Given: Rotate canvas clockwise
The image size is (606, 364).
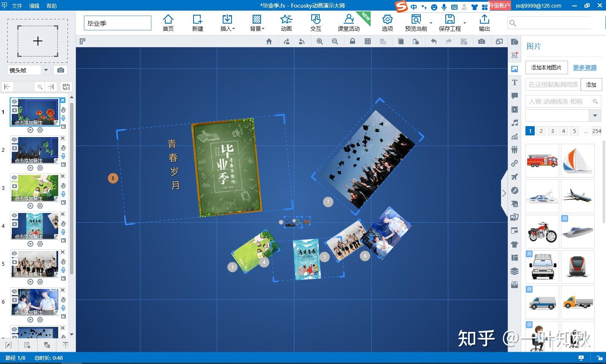Looking at the screenshot, I should pyautogui.click(x=286, y=41).
